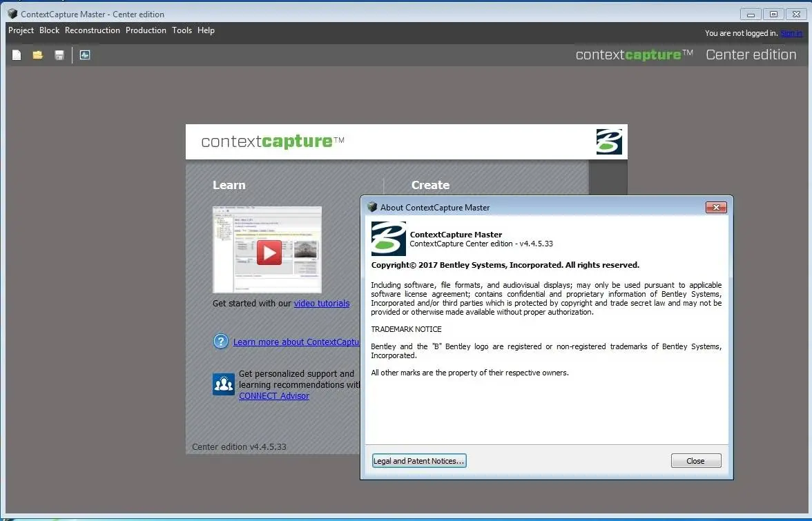
Task: Click the Copyright 2017 Bentley Systems line
Action: [x=505, y=265]
